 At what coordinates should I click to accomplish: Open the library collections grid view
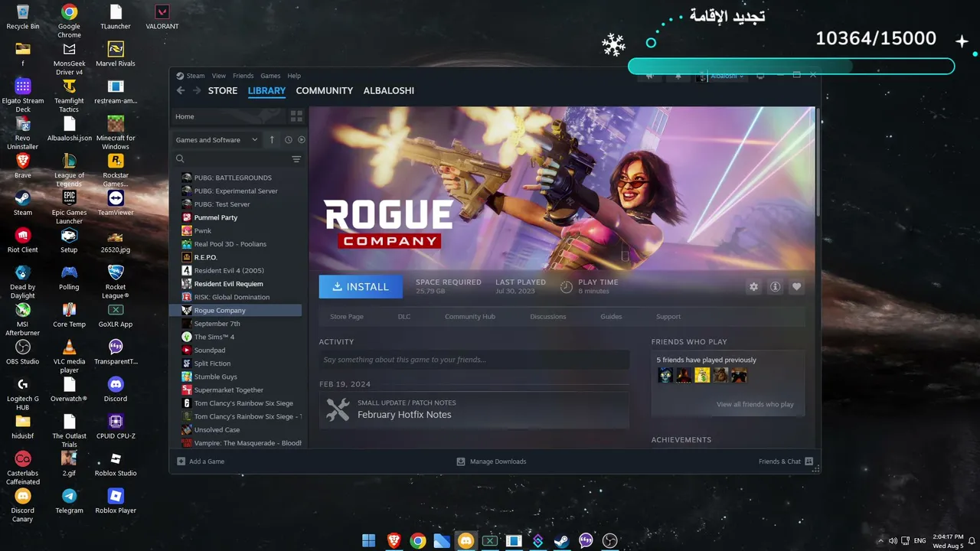296,116
